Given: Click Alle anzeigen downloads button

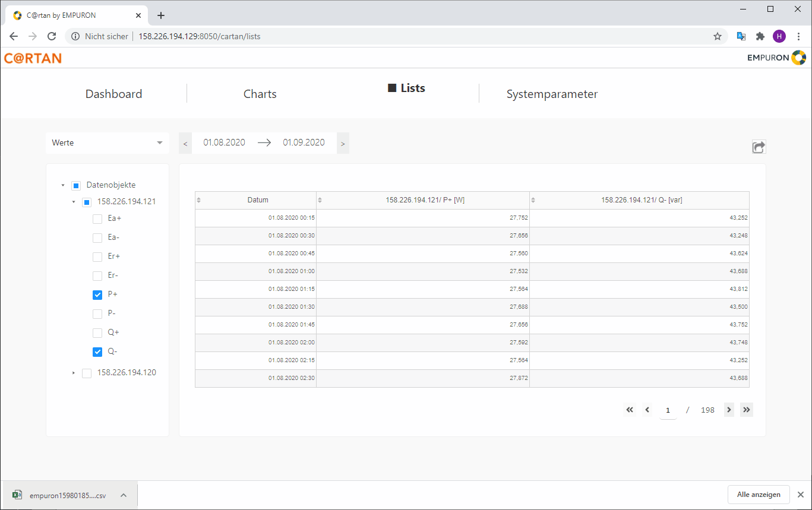Looking at the screenshot, I should [x=759, y=495].
